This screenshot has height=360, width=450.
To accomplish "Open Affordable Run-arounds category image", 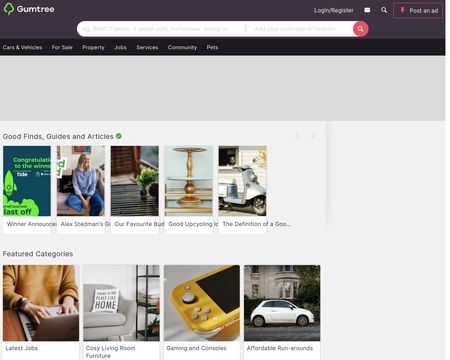I will 282,303.
